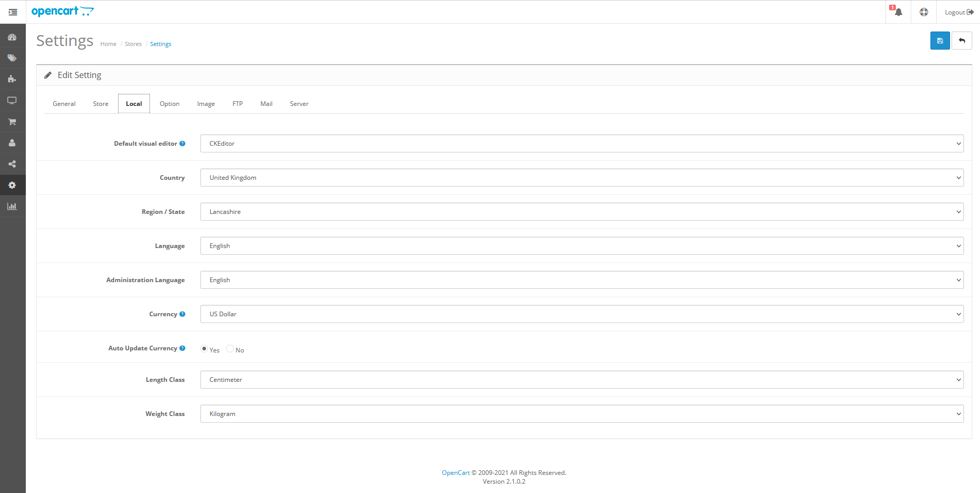
Task: Switch to the Mail tab
Action: tap(266, 103)
